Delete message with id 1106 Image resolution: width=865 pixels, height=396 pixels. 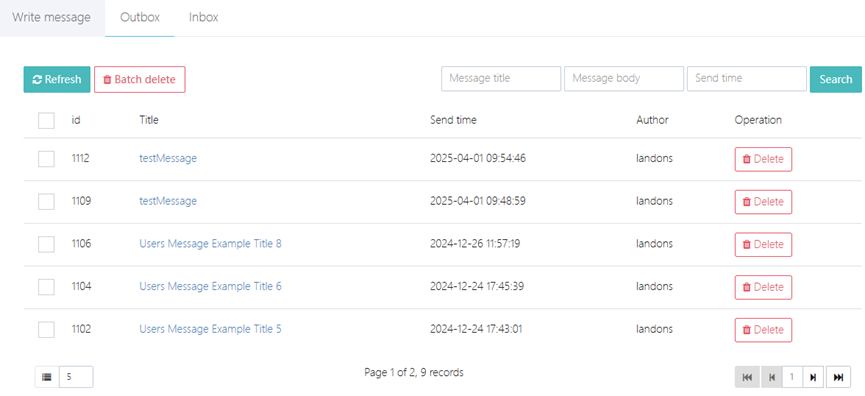pyautogui.click(x=763, y=244)
